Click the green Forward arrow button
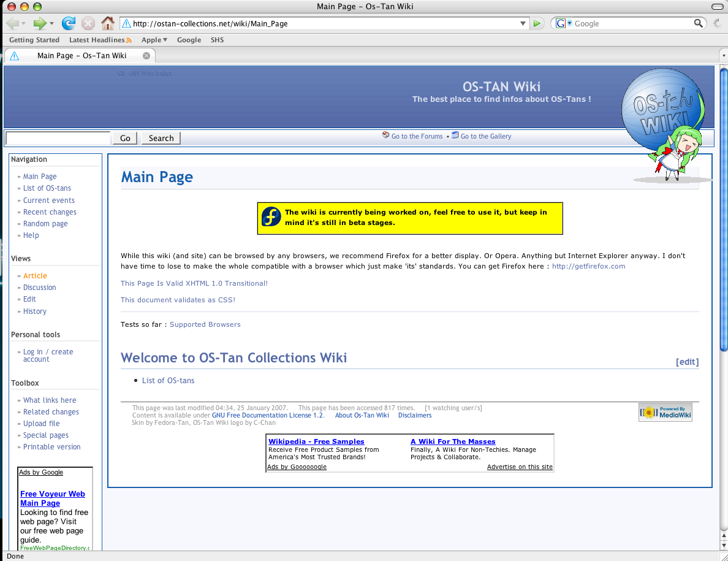Viewport: 728px width, 561px height. [x=40, y=23]
